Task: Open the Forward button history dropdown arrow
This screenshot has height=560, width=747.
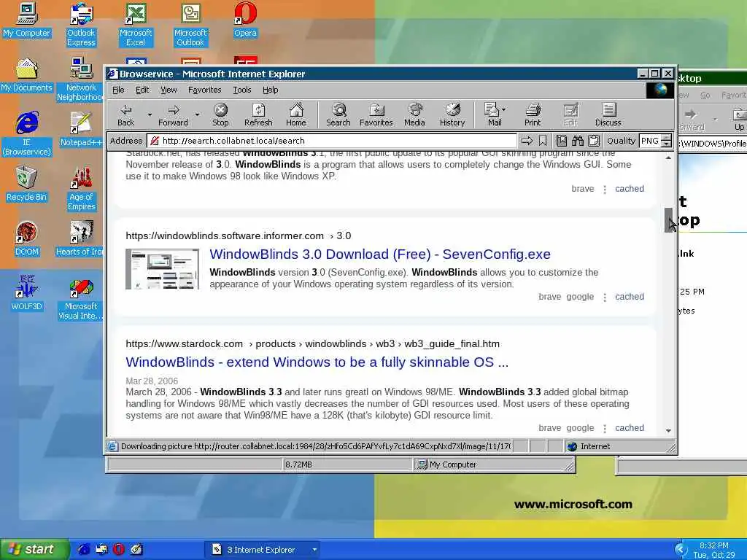Action: point(197,114)
